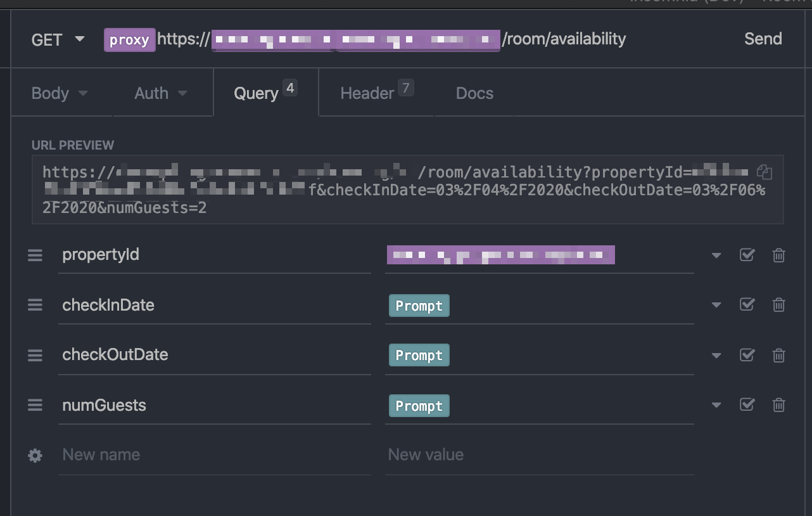Toggle the checkInDate enabled checkbox
The width and height of the screenshot is (812, 516).
click(x=747, y=305)
